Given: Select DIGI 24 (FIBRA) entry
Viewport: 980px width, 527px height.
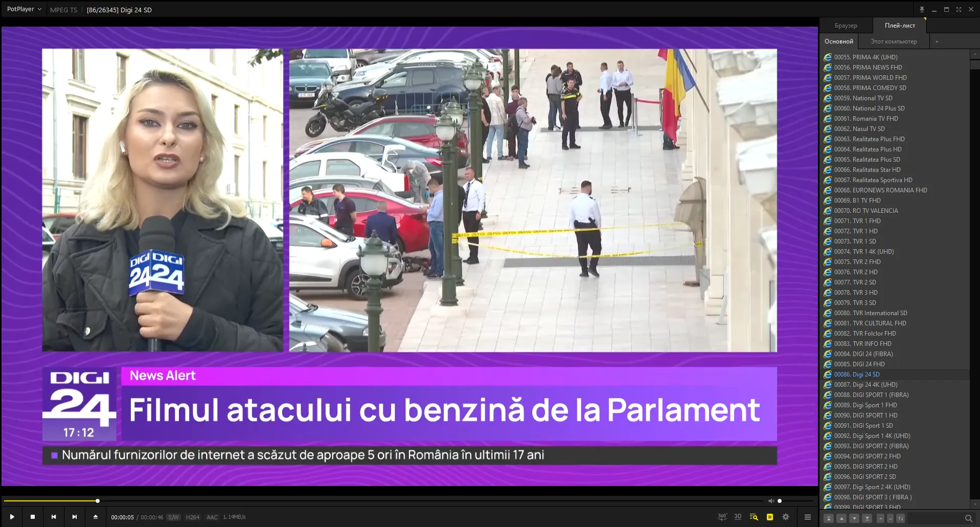Looking at the screenshot, I should pos(895,354).
